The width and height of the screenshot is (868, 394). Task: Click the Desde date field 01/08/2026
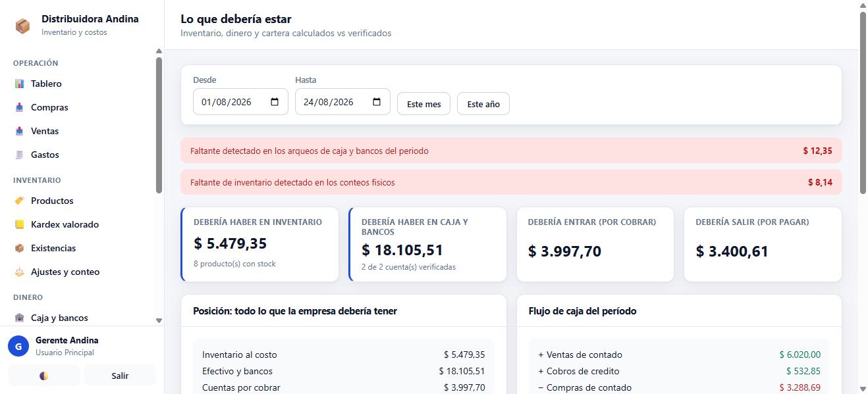[240, 102]
